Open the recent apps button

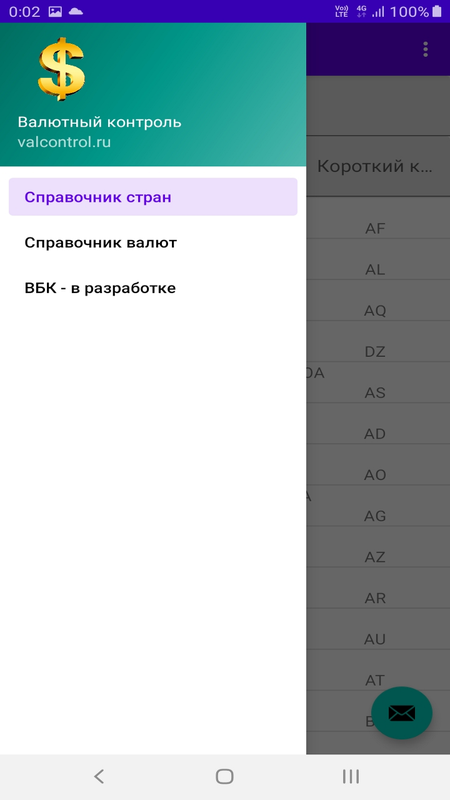[x=351, y=777]
